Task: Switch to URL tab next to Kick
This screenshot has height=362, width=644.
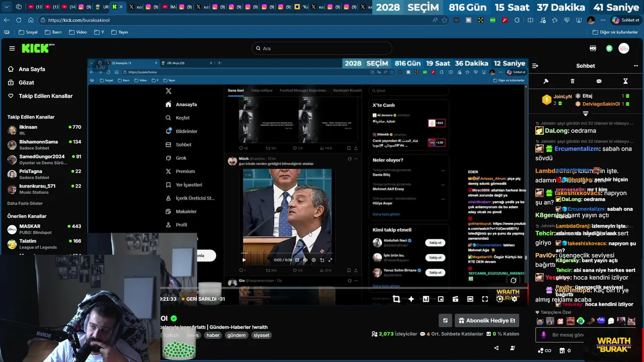Action: [102, 7]
